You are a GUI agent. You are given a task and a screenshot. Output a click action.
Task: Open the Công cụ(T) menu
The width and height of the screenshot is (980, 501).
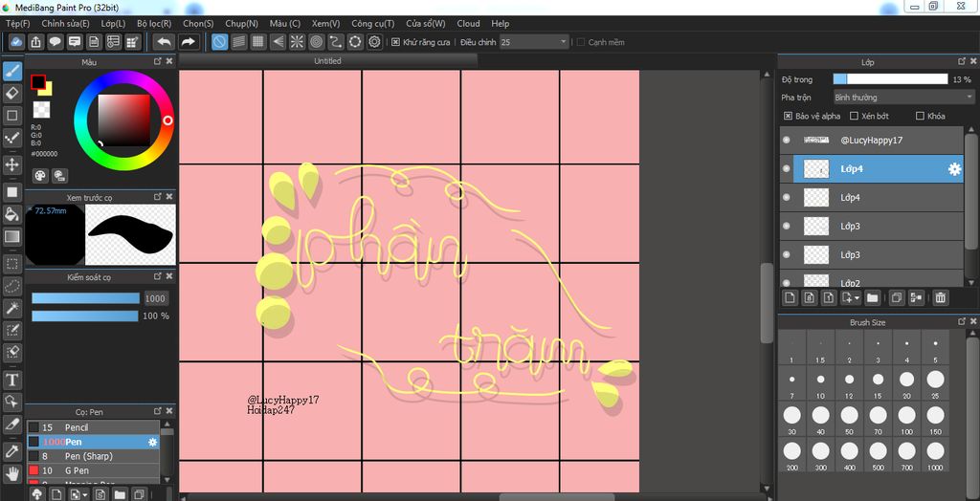[373, 24]
